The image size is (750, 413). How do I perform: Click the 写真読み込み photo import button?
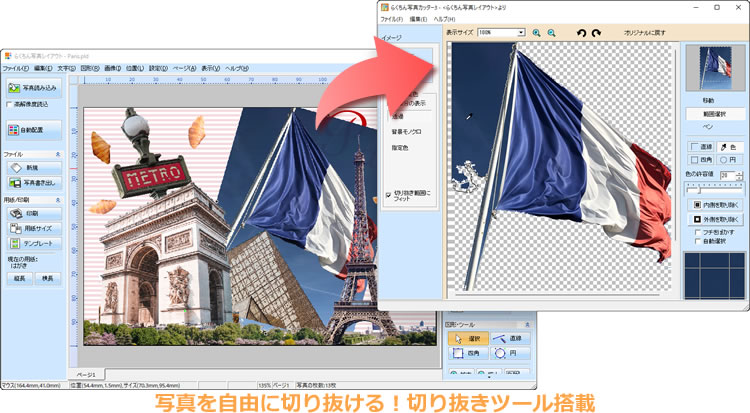click(34, 89)
